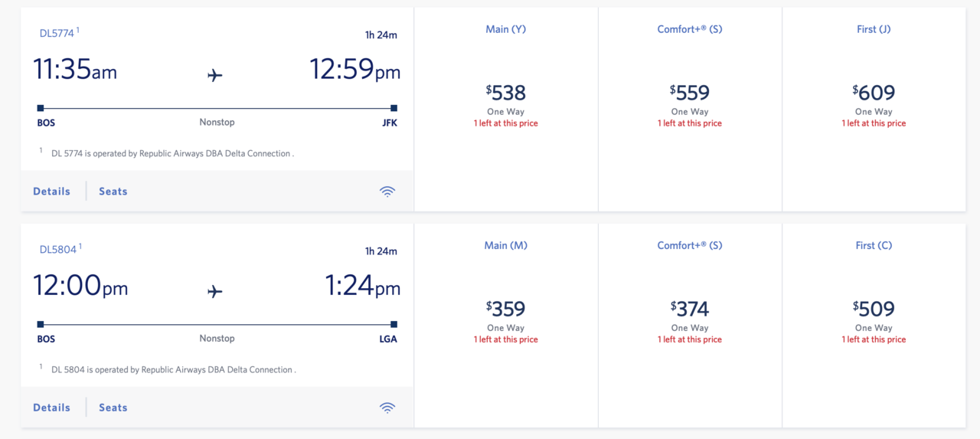Select the $538 Main (Y) fare
The width and height of the screenshot is (980, 439).
[x=506, y=93]
